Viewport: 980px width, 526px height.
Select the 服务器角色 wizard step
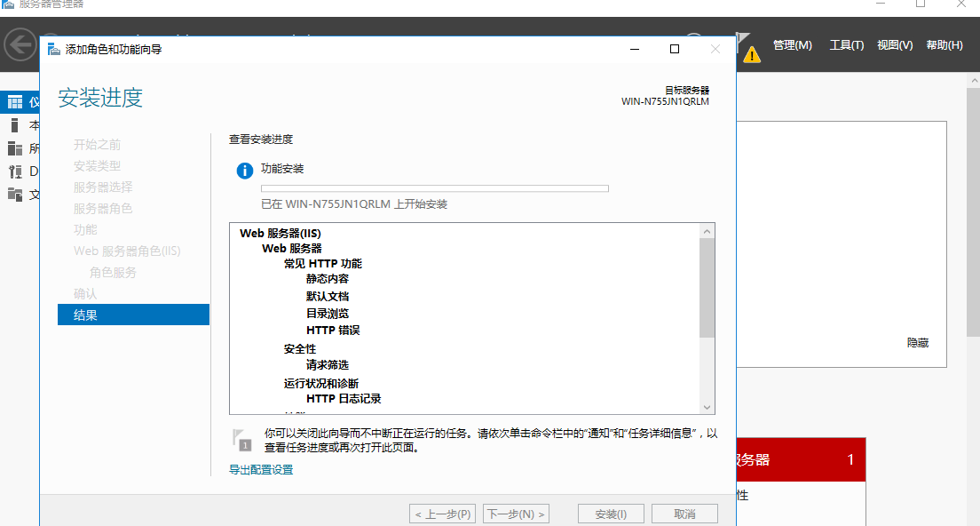[103, 208]
